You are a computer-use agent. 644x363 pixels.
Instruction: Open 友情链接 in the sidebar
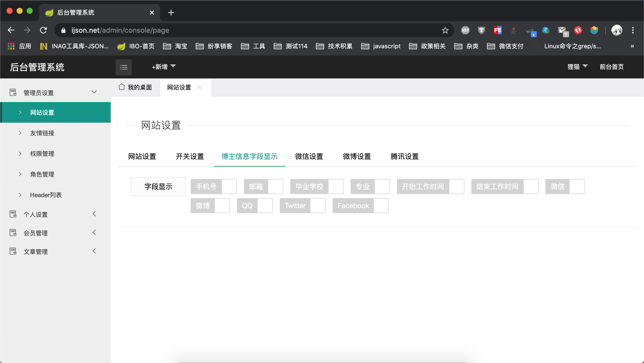42,133
